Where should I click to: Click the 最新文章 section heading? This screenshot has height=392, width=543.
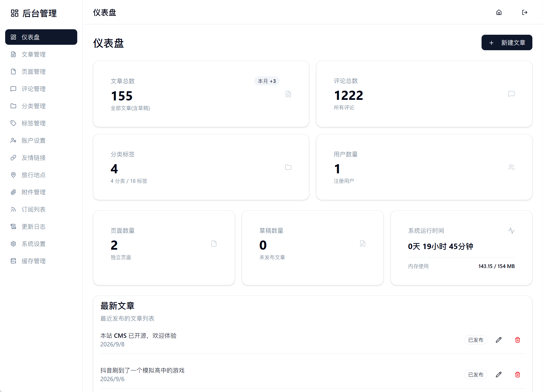117,306
